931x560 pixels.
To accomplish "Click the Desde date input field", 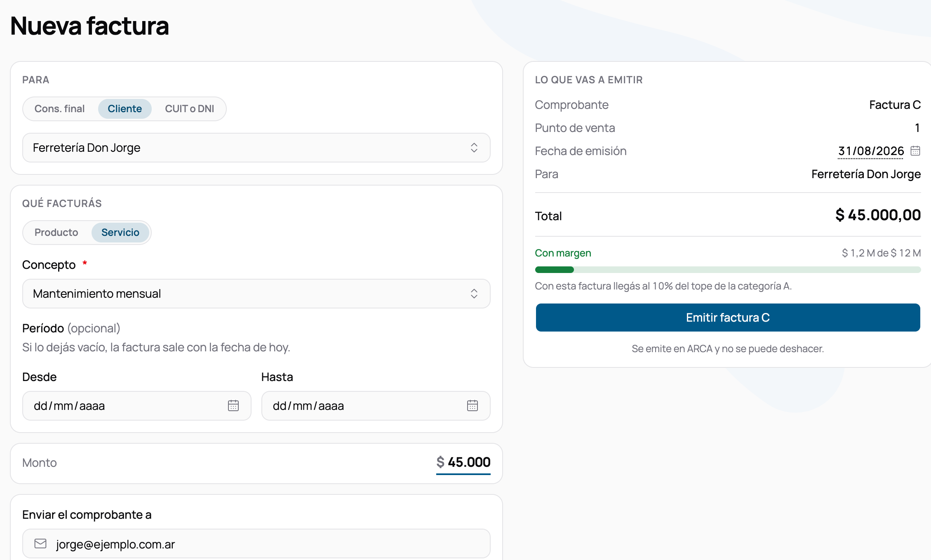I will [136, 406].
